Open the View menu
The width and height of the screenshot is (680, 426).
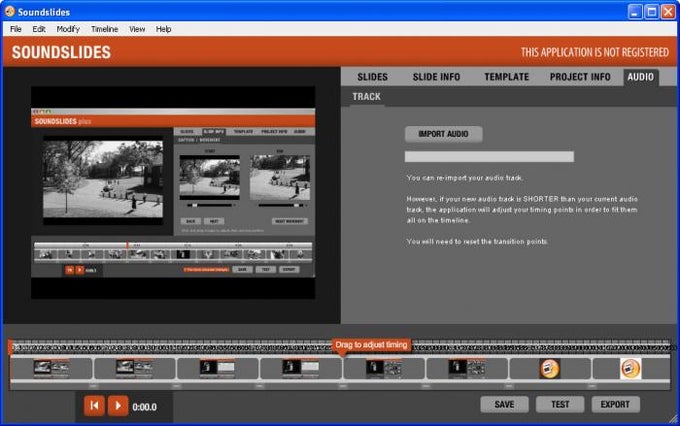[x=137, y=29]
